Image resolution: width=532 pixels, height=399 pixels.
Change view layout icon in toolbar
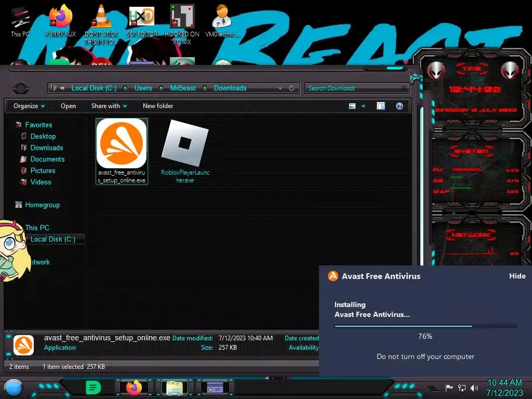pyautogui.click(x=352, y=106)
